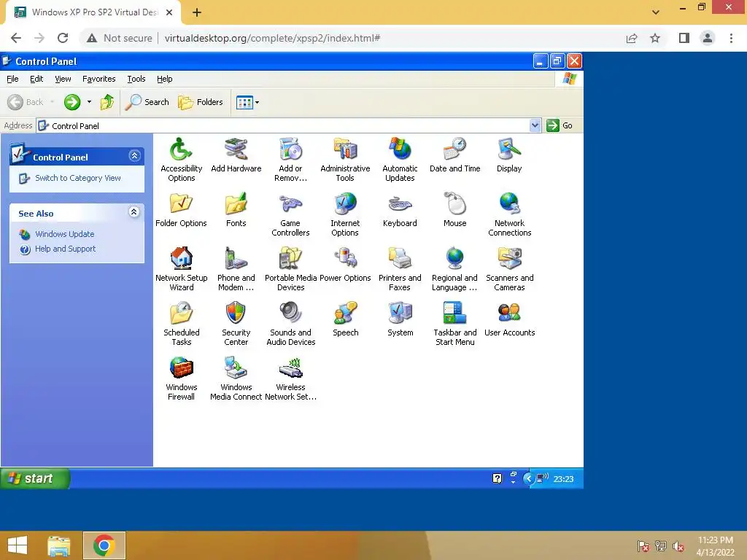Open Help and Support link
747x560 pixels.
point(65,249)
